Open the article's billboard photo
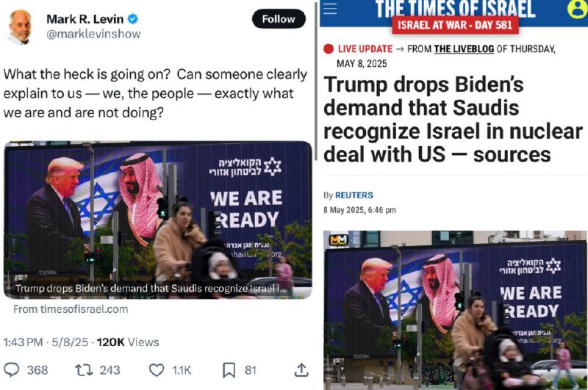The image size is (588, 390). tap(455, 310)
